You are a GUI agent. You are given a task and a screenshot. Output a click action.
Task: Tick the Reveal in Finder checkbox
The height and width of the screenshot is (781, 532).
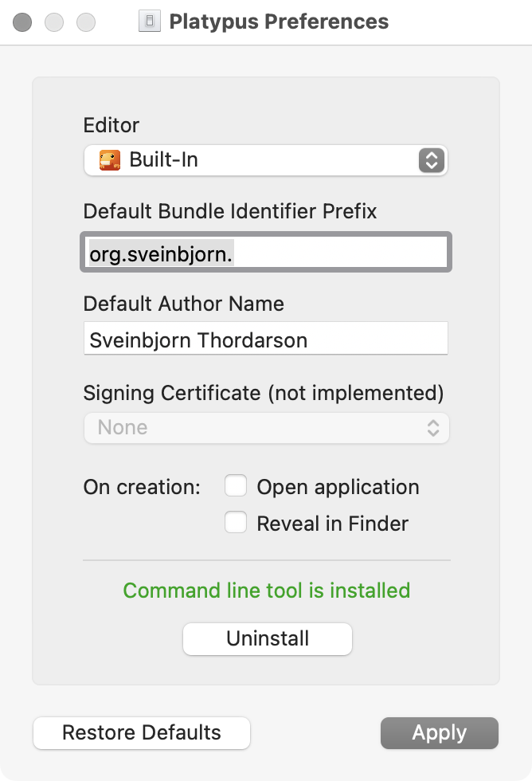tap(236, 523)
